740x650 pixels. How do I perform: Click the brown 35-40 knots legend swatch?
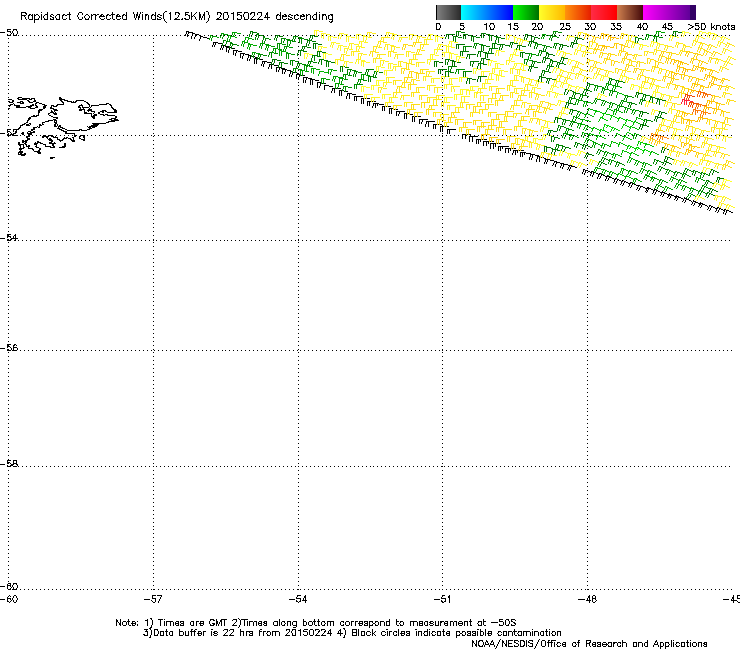point(630,12)
